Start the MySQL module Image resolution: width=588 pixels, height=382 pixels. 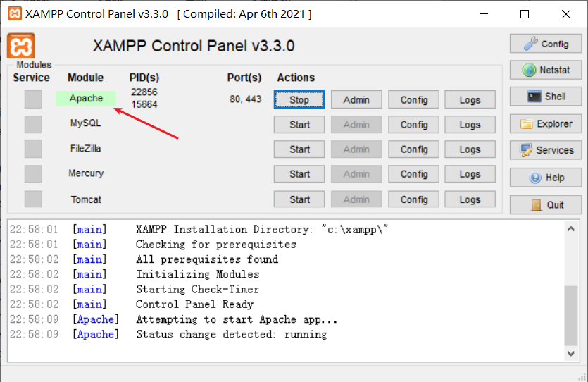click(x=299, y=124)
